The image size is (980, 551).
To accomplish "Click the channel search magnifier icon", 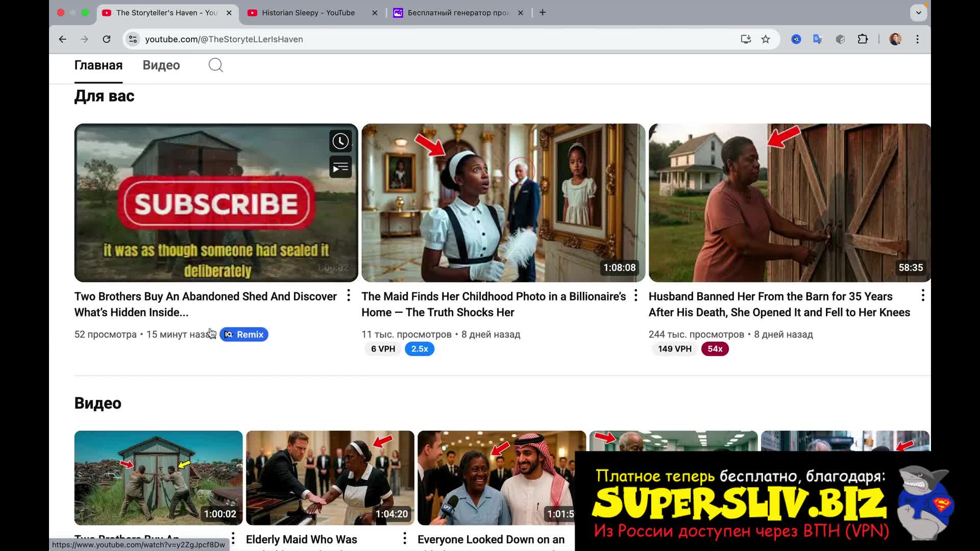I will (x=215, y=65).
